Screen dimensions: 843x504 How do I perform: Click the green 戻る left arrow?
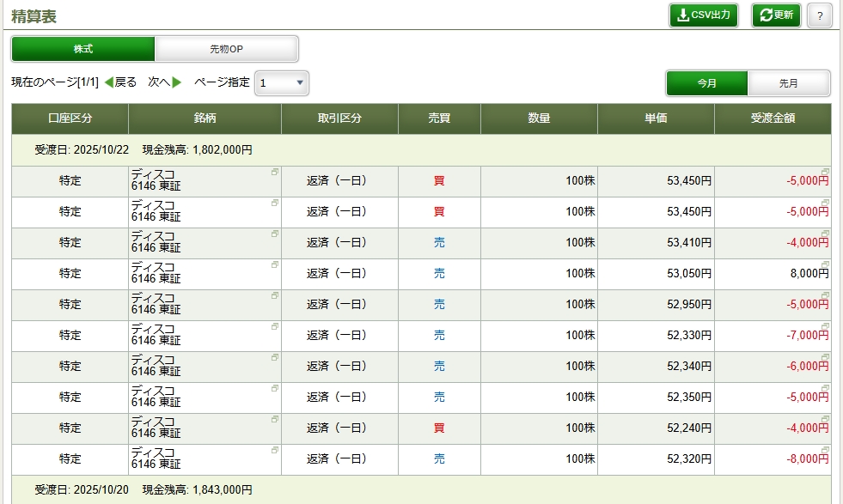(109, 82)
